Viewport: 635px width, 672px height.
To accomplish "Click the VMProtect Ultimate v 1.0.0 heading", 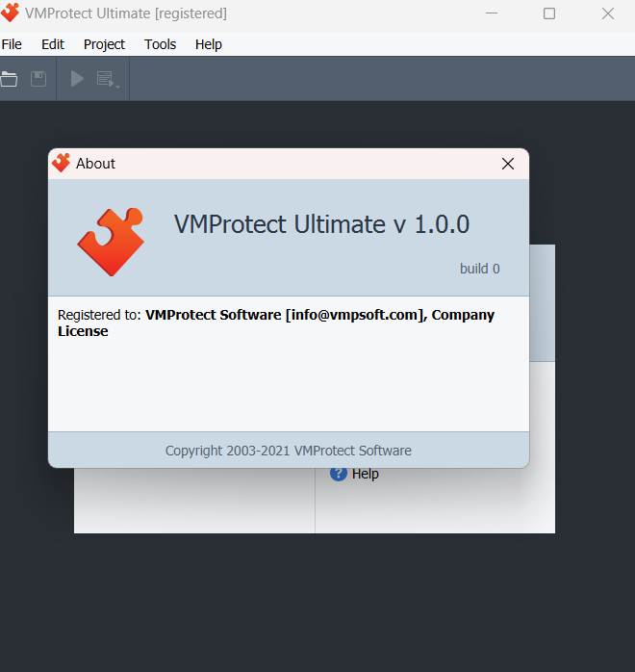I will (x=321, y=224).
